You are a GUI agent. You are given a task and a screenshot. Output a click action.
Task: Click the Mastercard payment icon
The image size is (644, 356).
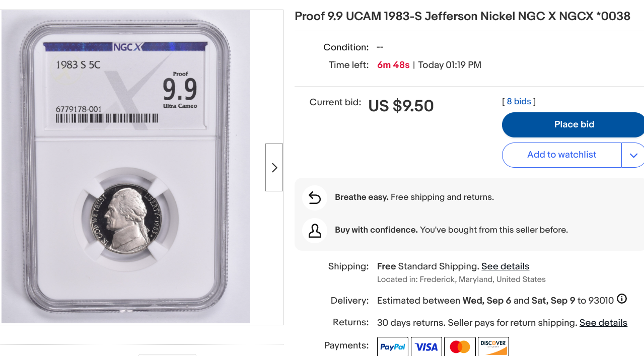[460, 346]
